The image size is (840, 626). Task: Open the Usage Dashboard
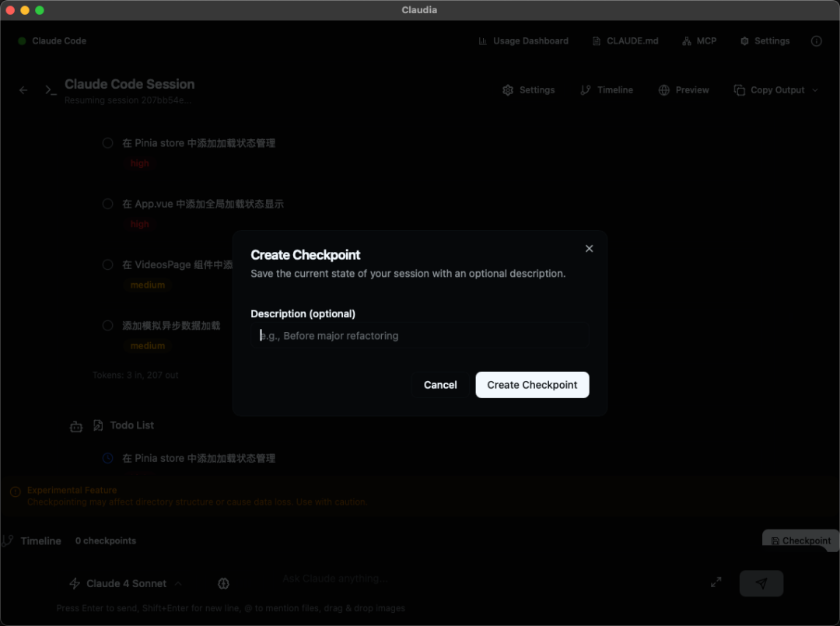523,40
